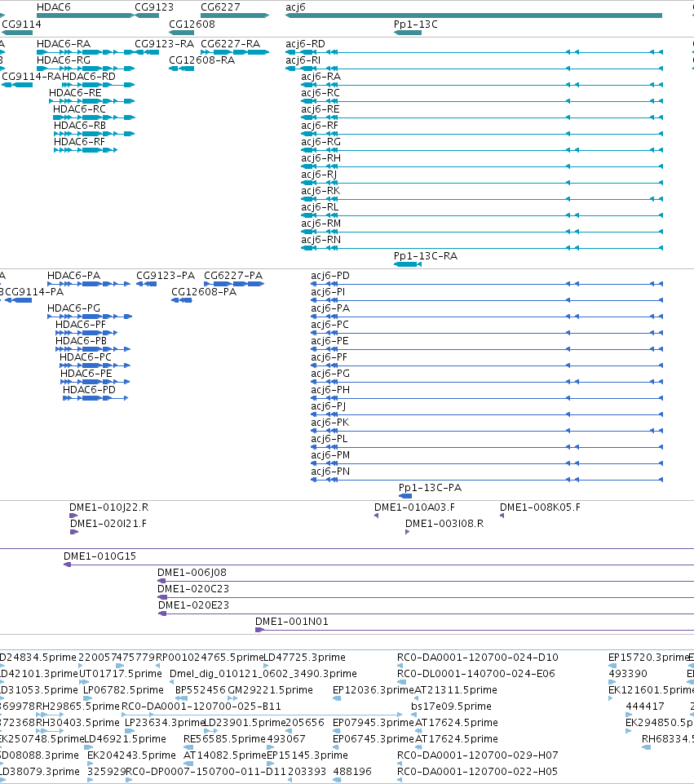The image size is (694, 784).
Task: Open transcript HDAC6-RD
Action: (88, 77)
